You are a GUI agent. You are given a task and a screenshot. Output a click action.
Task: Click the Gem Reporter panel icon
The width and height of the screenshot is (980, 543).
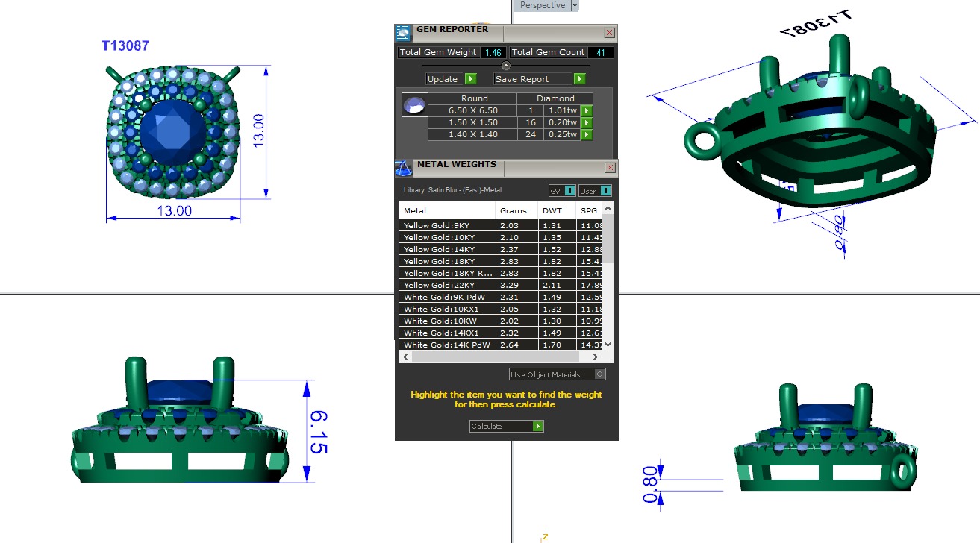tap(403, 33)
